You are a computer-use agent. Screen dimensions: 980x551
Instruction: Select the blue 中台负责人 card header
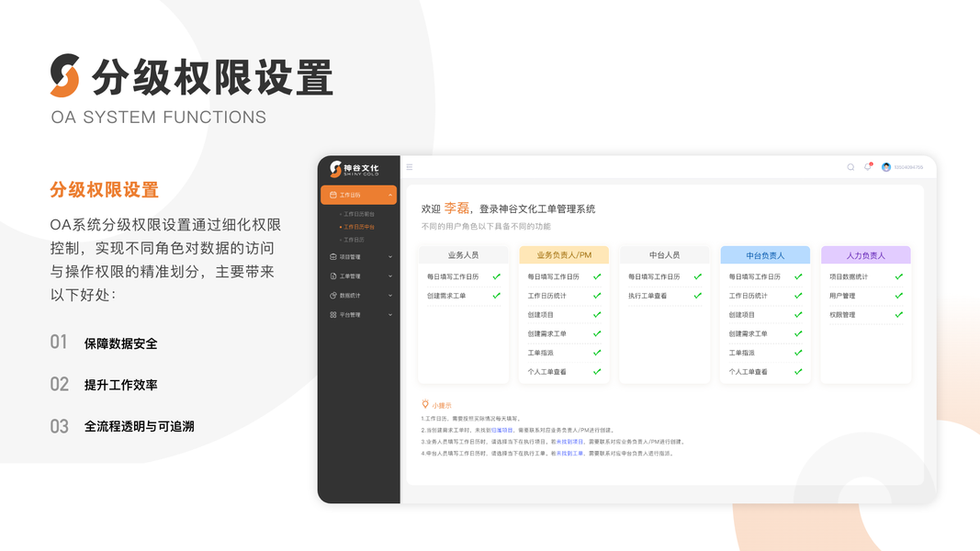click(x=765, y=255)
